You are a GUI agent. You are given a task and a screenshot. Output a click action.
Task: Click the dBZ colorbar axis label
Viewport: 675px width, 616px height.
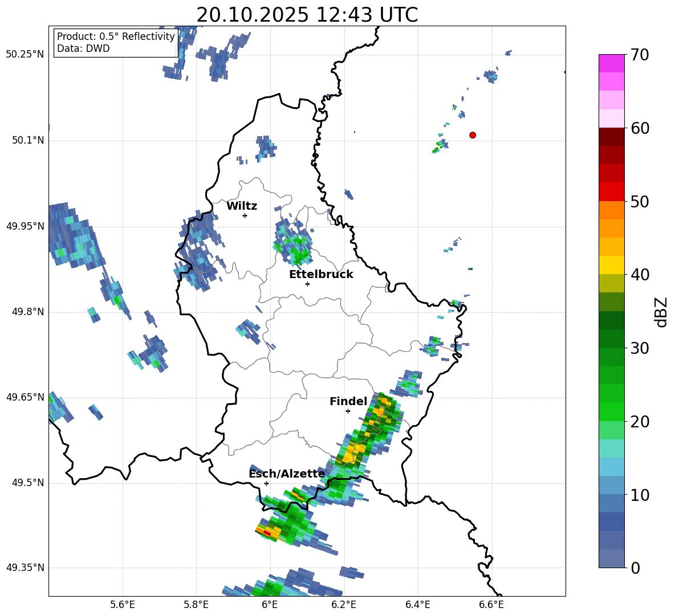point(662,312)
